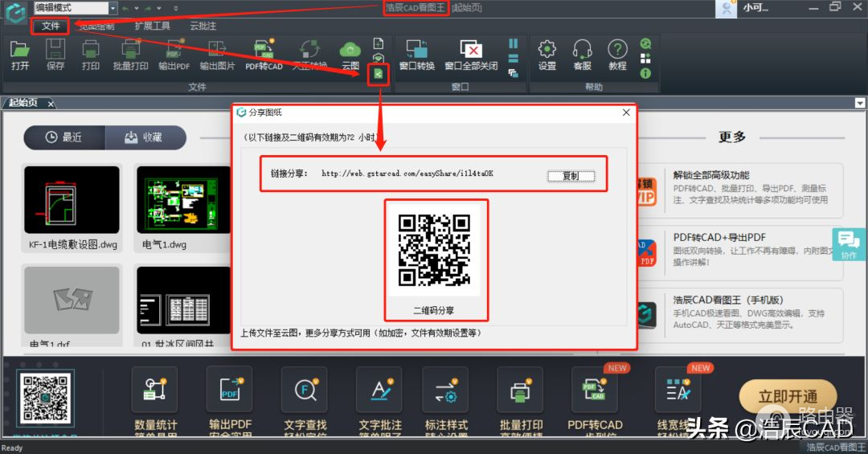Tile windows horizontally with stacked bars icon
Image resolution: width=868 pixels, height=454 pixels.
click(513, 58)
